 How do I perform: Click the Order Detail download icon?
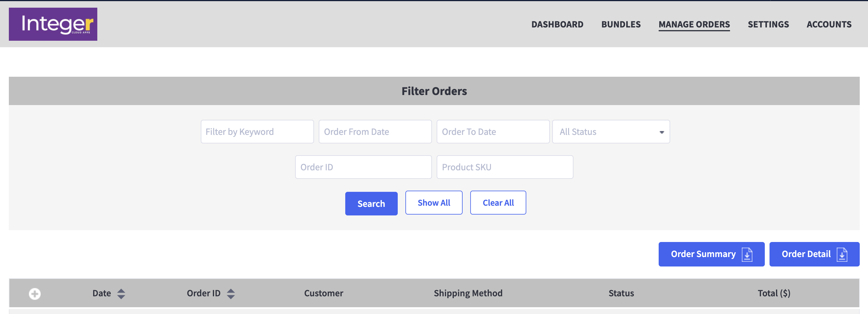click(x=842, y=254)
